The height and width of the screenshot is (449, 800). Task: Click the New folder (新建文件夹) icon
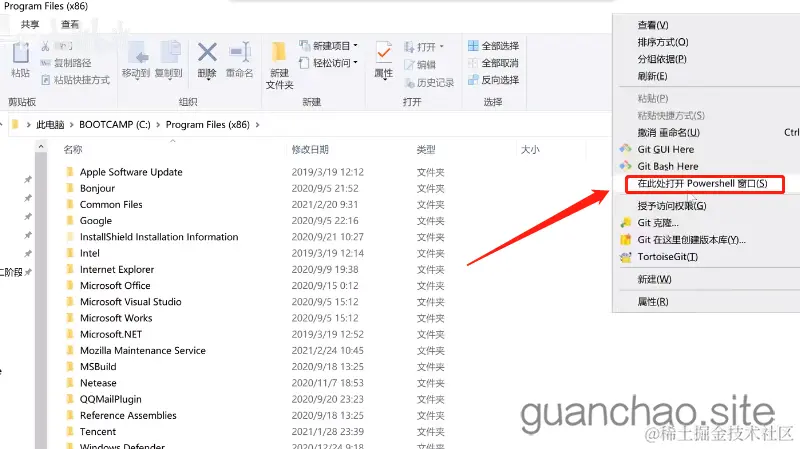pos(279,53)
